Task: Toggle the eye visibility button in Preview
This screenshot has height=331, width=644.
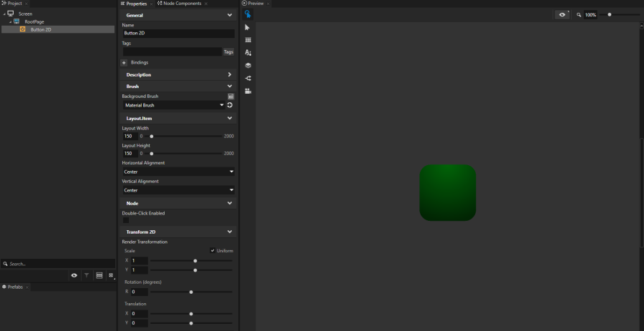Action: [x=562, y=14]
